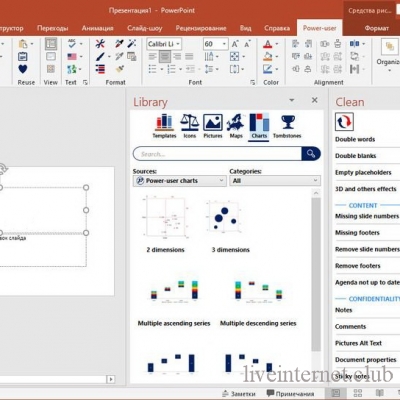Open the Справка tab
The height and width of the screenshot is (400, 400).
click(277, 28)
